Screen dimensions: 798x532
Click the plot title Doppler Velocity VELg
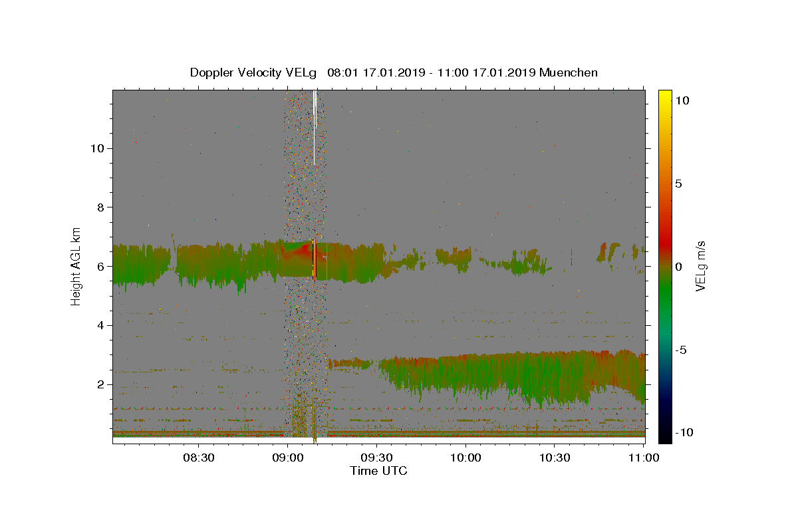point(394,72)
